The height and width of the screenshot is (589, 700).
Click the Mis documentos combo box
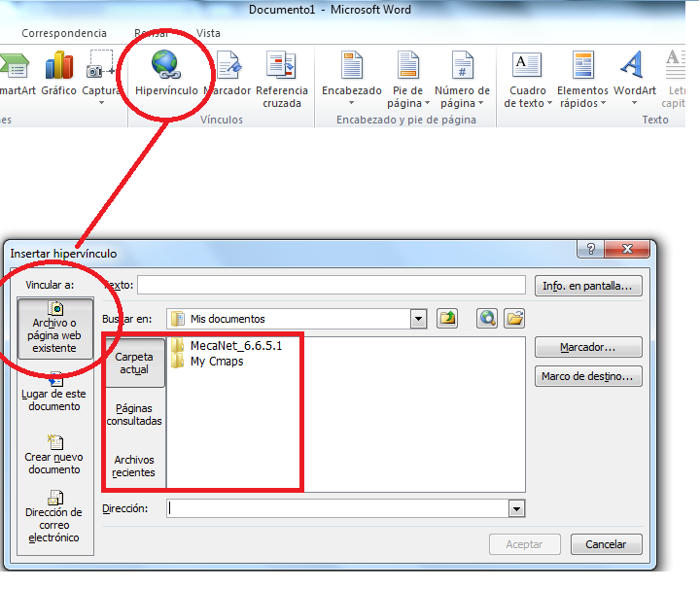(x=297, y=319)
